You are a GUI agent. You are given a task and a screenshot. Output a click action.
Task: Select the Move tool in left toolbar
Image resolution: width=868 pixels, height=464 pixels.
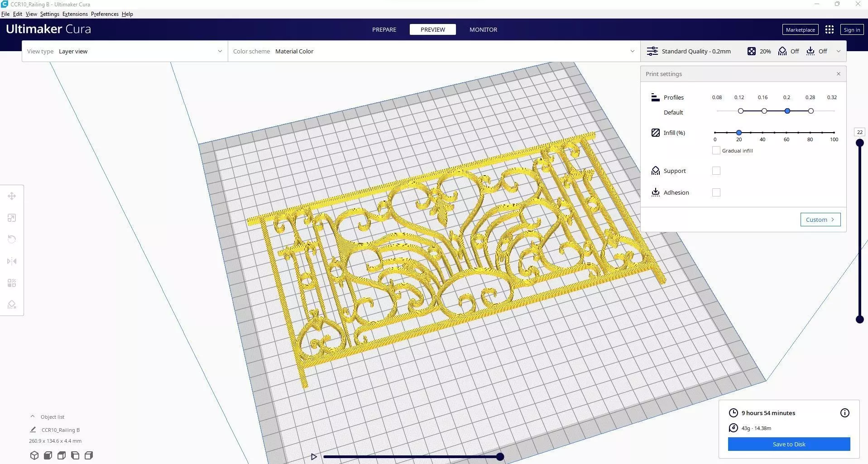(12, 196)
